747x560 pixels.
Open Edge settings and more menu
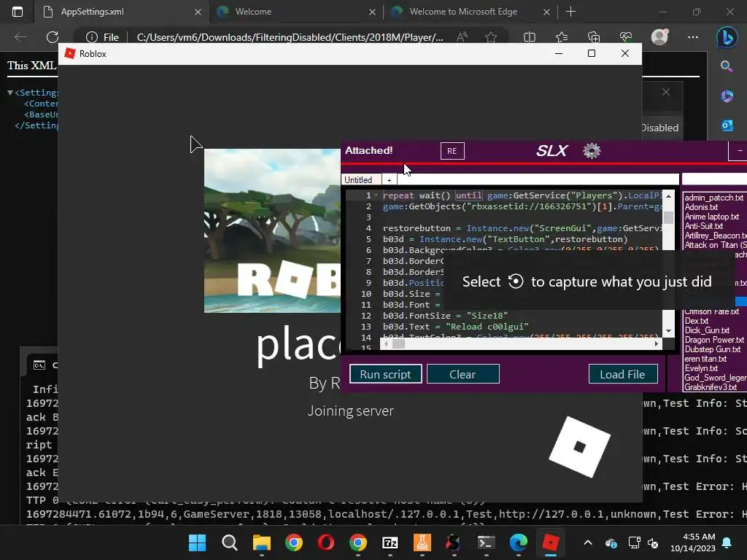click(693, 36)
